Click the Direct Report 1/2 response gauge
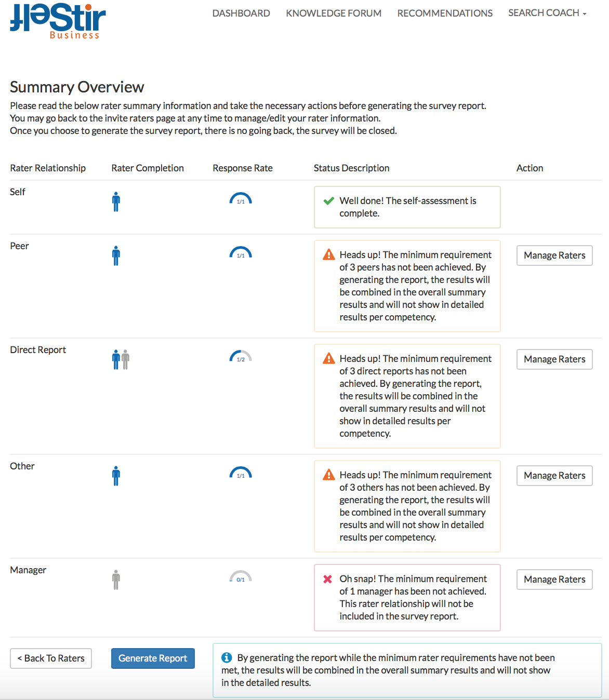This screenshot has height=700, width=609. 241,356
